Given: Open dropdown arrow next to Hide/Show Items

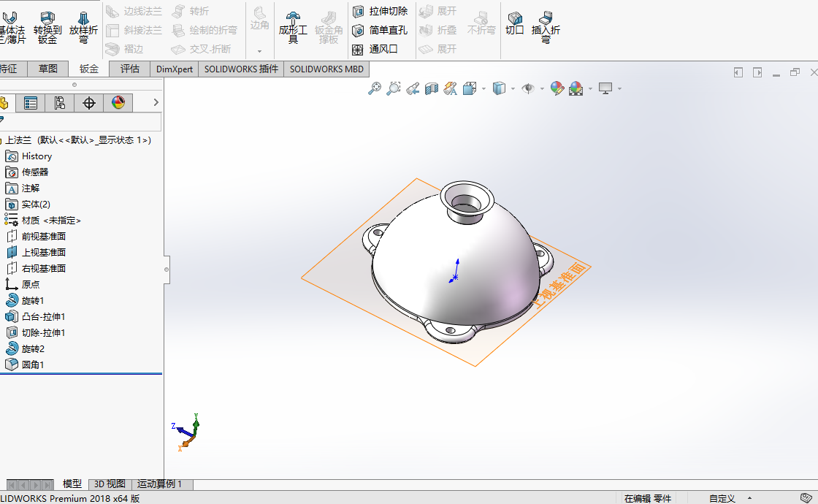Looking at the screenshot, I should pyautogui.click(x=543, y=88).
